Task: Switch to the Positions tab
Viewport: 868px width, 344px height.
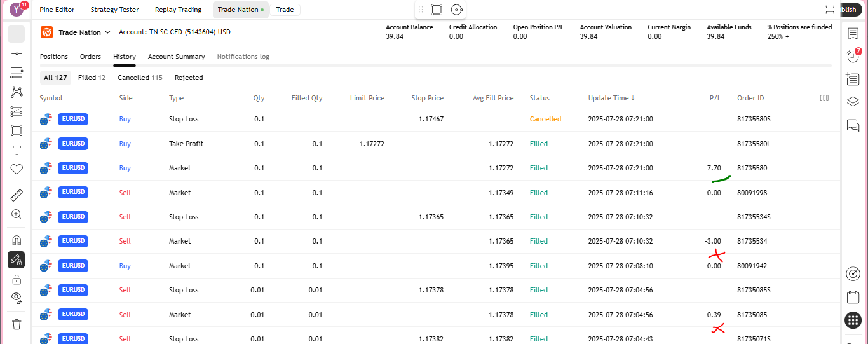Action: click(x=54, y=57)
